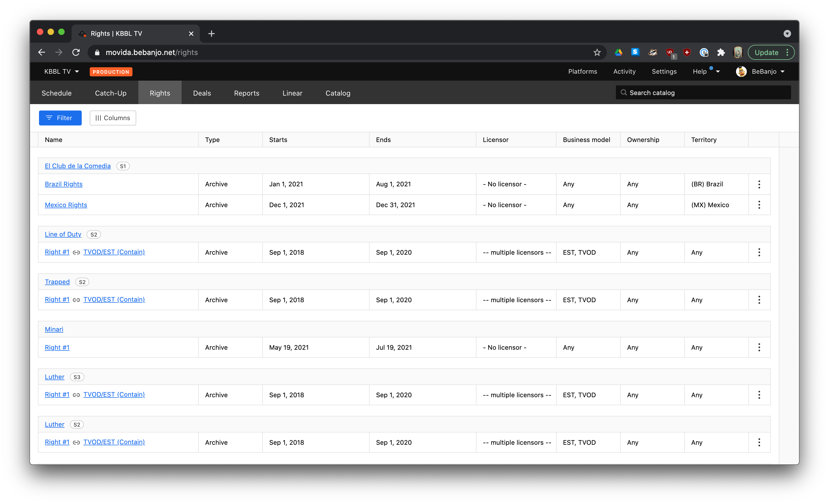Open the Line of Duty title link

[63, 234]
